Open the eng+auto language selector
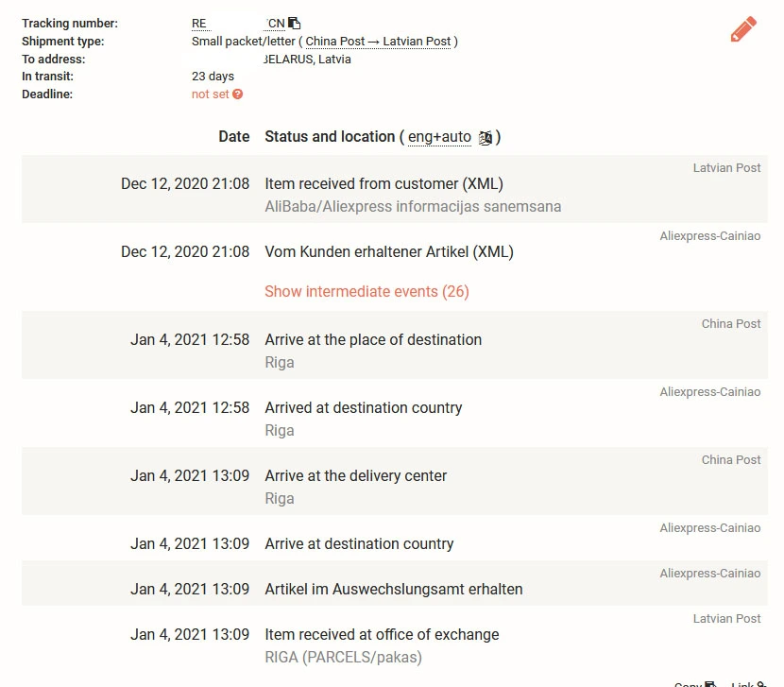784x687 pixels. pos(439,137)
